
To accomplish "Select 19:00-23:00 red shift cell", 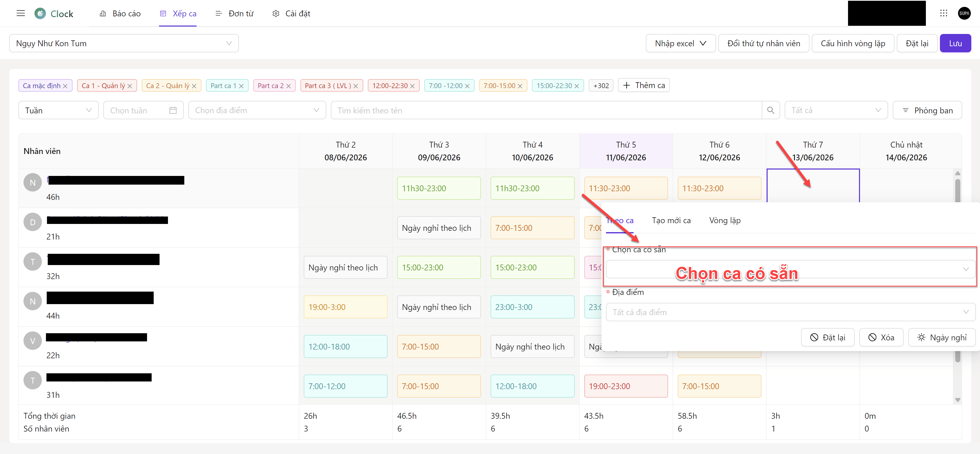I will (626, 386).
